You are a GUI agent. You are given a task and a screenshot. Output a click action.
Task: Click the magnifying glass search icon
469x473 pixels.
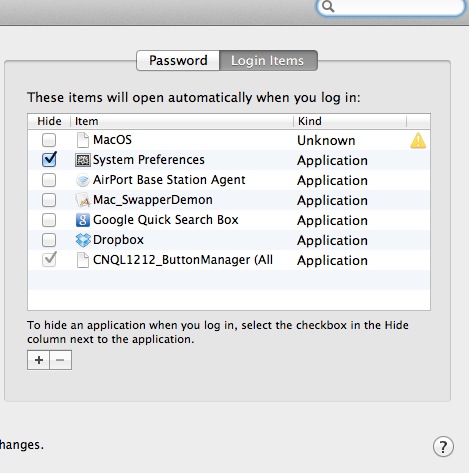(328, 6)
